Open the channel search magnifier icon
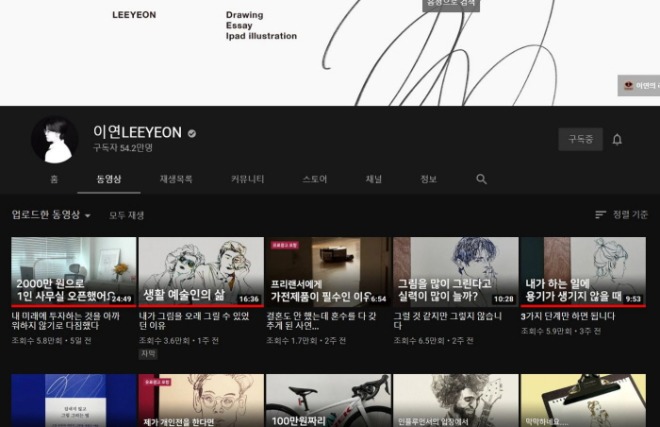Viewport: 660px width, 427px height. pos(482,179)
